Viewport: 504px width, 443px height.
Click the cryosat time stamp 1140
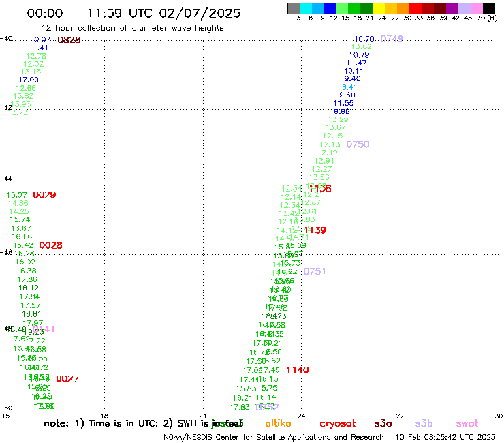coord(298,370)
